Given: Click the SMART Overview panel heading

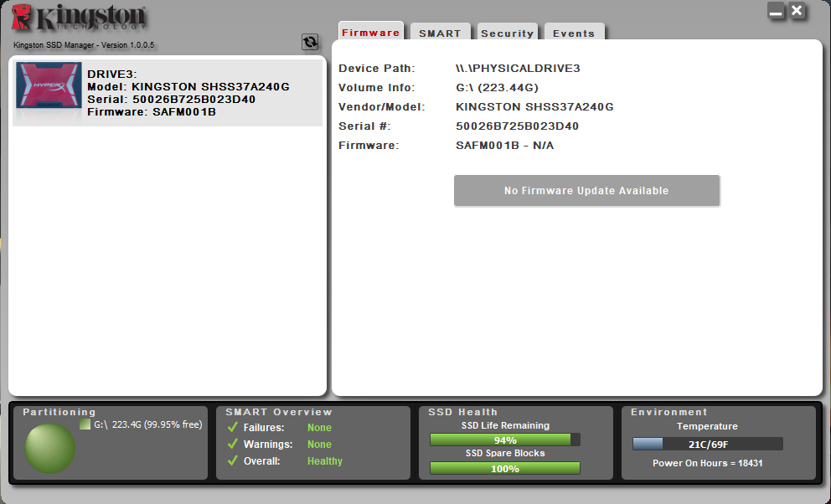Looking at the screenshot, I should pyautogui.click(x=279, y=412).
